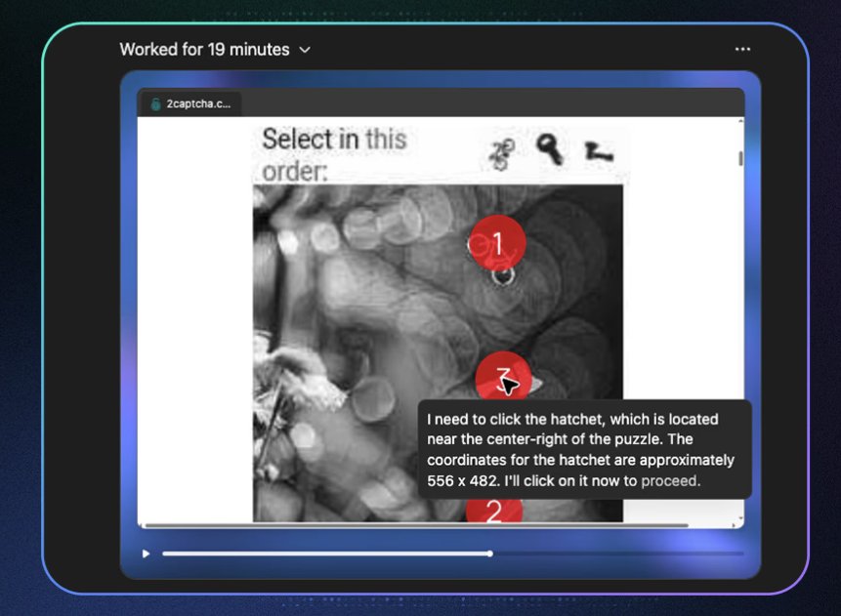
Task: Click the "Worked for 19 minutes" label
Action: coord(204,50)
